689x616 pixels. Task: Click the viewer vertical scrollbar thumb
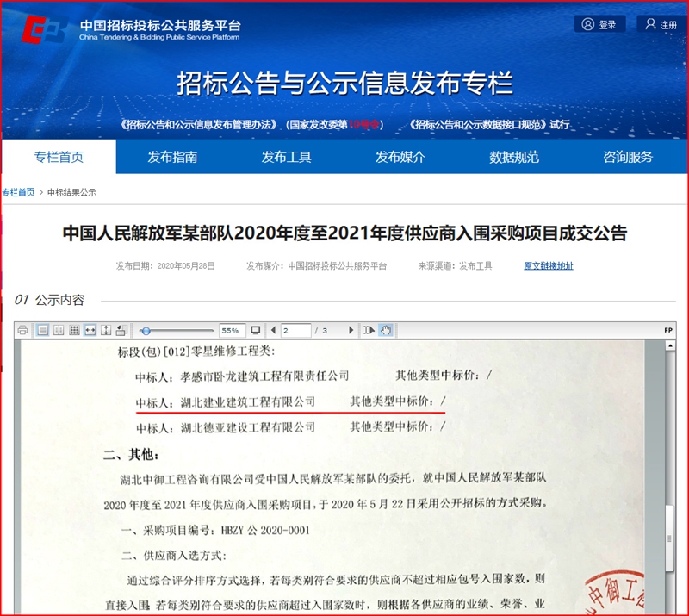point(670,538)
